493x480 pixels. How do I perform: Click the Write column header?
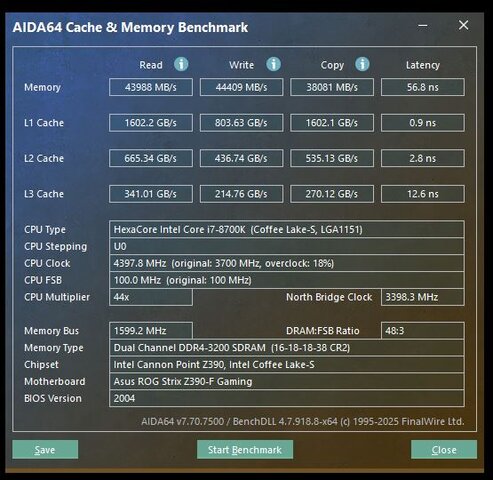click(x=241, y=65)
